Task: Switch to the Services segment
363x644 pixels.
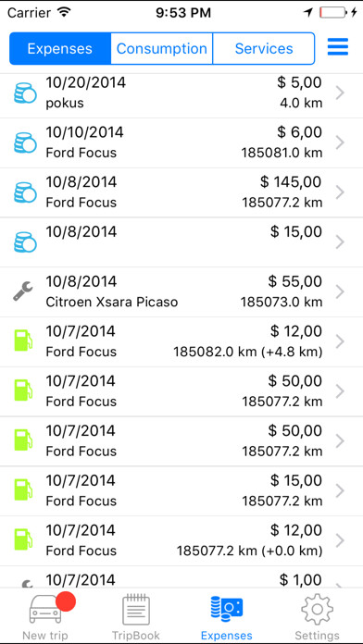Action: coord(264,48)
